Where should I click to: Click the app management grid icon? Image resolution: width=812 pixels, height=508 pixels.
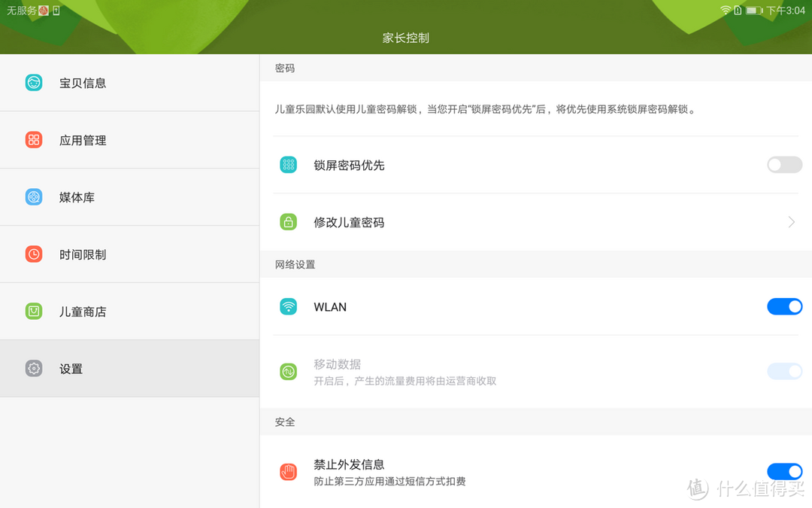pos(34,140)
